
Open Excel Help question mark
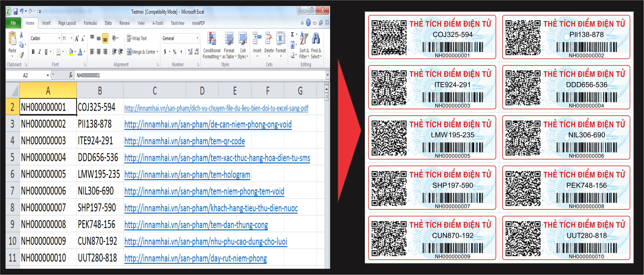click(x=309, y=23)
